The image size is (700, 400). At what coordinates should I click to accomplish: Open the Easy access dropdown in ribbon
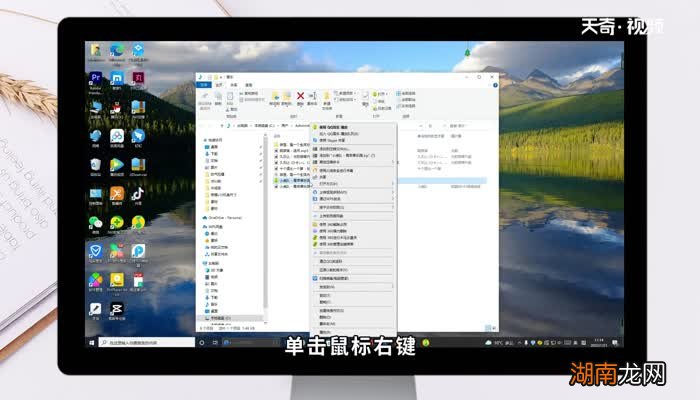pos(345,100)
